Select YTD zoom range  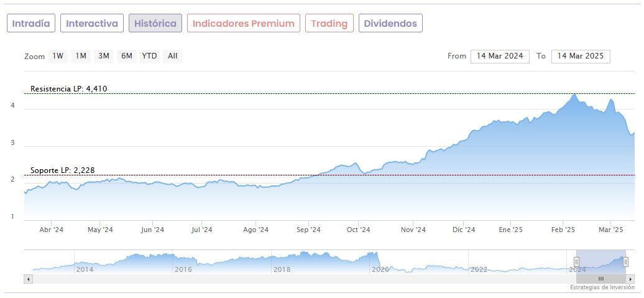point(149,56)
